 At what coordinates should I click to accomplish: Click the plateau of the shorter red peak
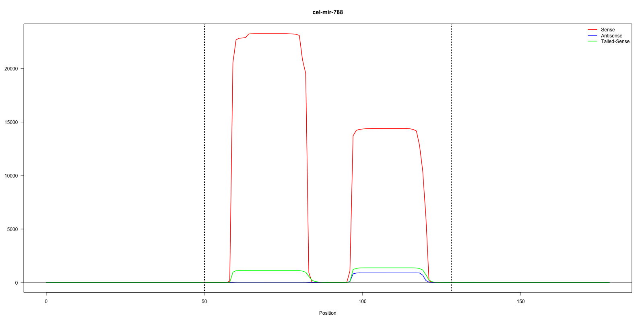pos(386,128)
